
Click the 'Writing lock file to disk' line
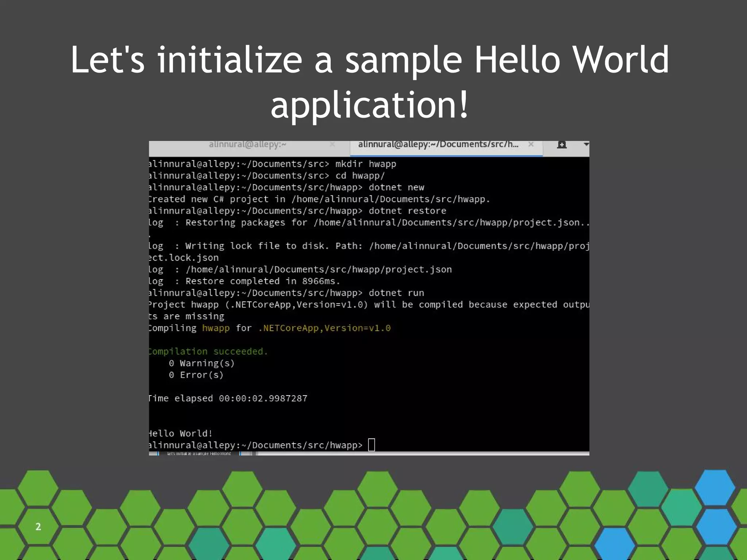pos(369,246)
